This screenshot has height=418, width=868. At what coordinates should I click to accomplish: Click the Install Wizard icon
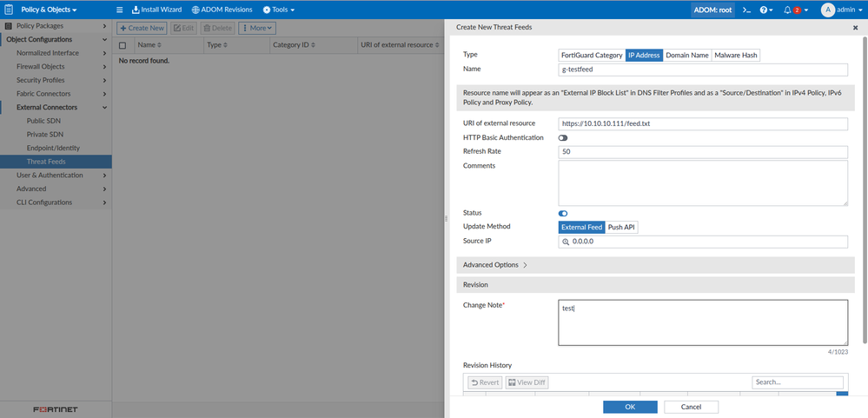pos(136,10)
